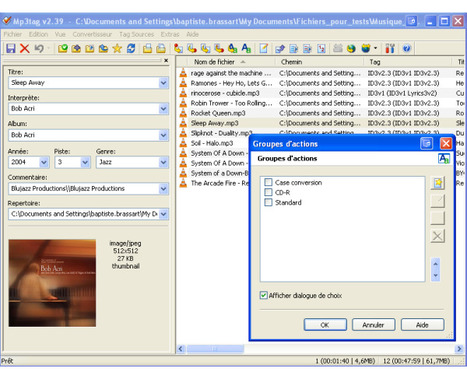
Task: Uncheck Afficher dialogue de choix
Action: (x=263, y=295)
